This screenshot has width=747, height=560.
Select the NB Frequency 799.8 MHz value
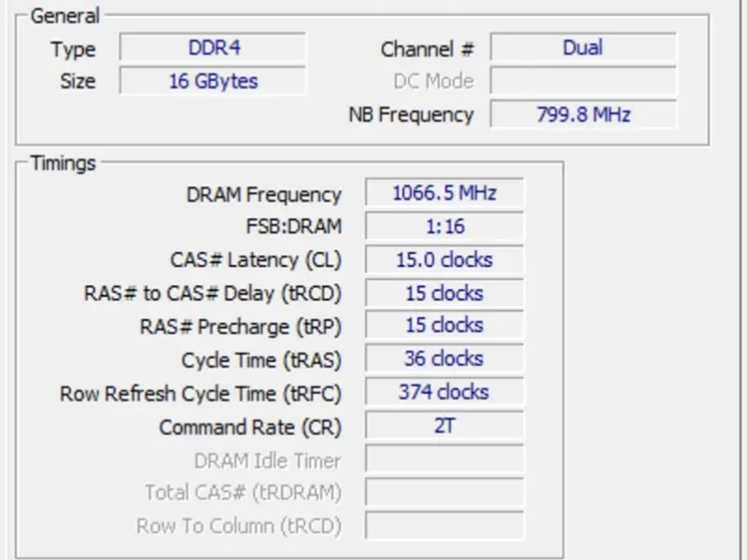[583, 114]
